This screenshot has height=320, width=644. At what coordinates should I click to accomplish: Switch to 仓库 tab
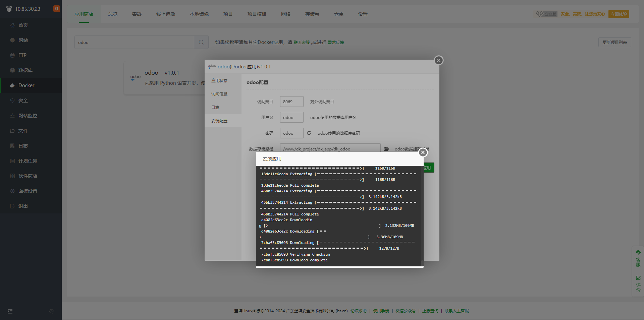339,14
